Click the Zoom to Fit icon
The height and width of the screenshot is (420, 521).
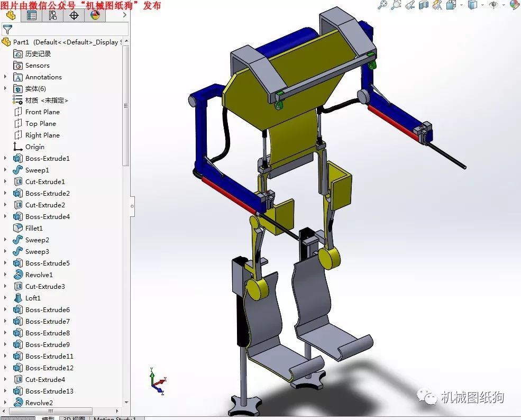tap(382, 5)
